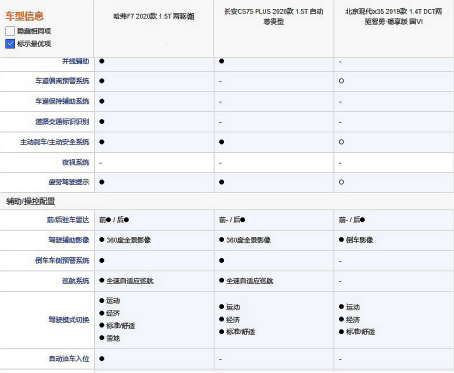Open the 长安CS75 PLUS 2020款 model header
The height and width of the screenshot is (373, 454).
[x=274, y=17]
